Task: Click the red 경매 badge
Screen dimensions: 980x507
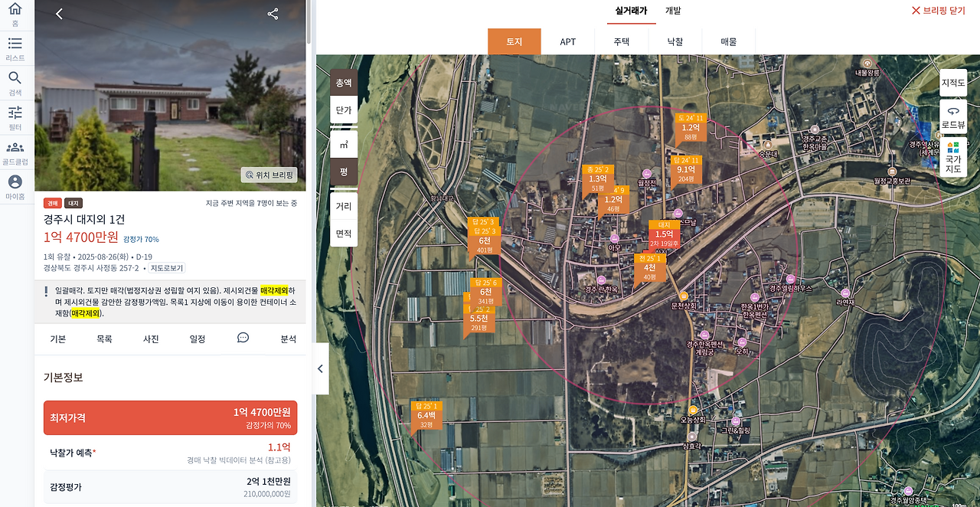Action: 52,203
